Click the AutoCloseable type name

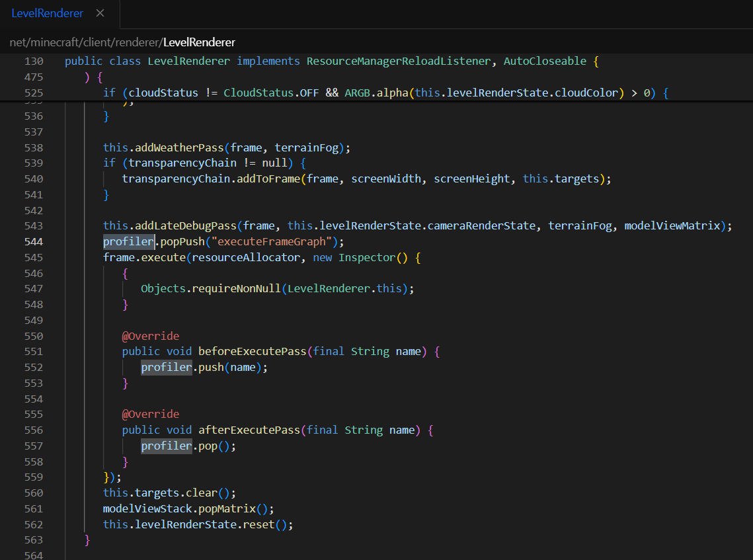[x=545, y=61]
